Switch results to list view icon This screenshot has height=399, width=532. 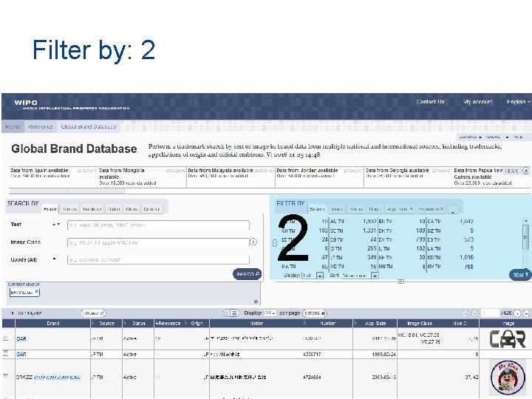[225, 313]
